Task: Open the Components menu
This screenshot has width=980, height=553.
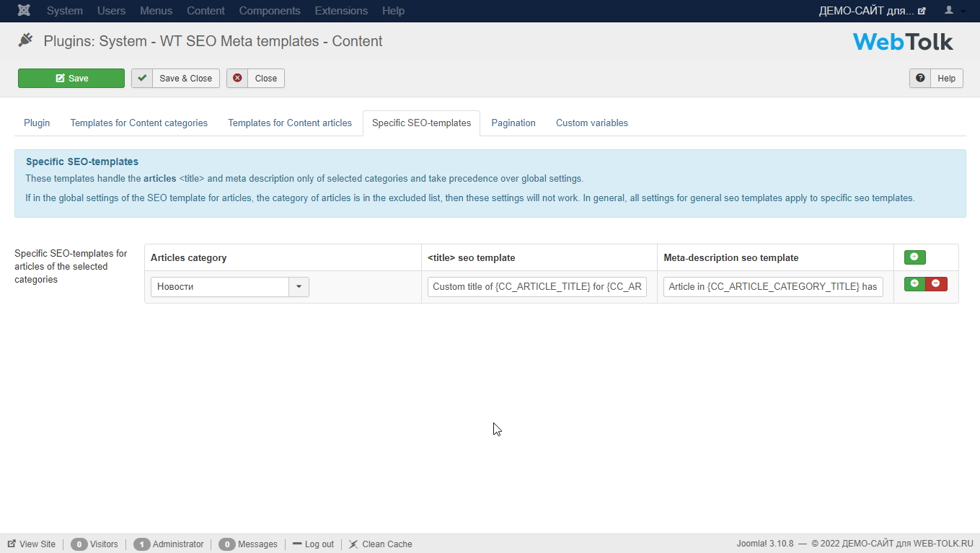Action: 270,11
